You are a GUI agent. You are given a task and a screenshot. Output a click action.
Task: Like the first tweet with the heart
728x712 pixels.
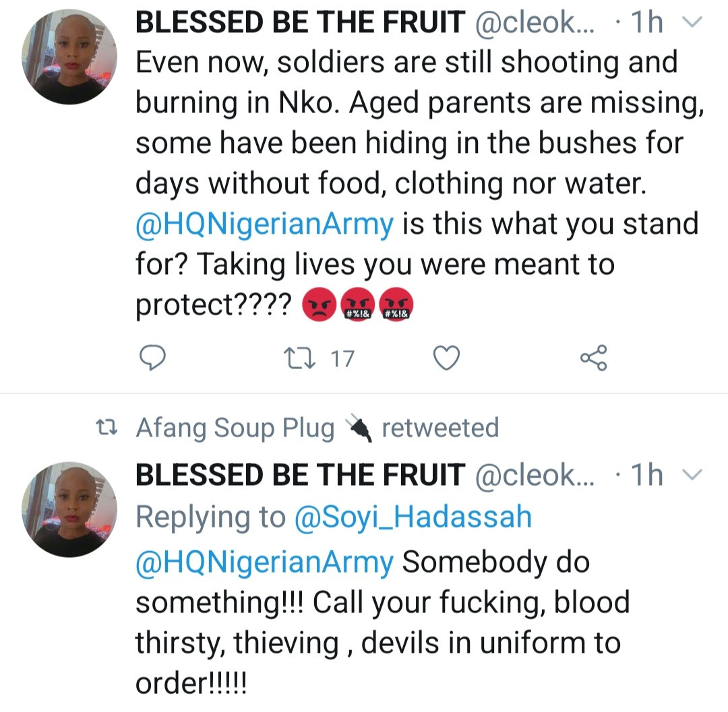(x=446, y=358)
